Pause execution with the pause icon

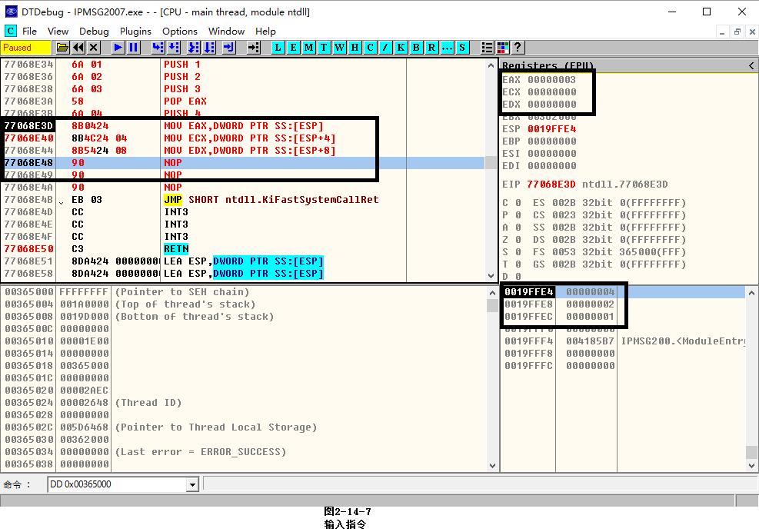134,48
